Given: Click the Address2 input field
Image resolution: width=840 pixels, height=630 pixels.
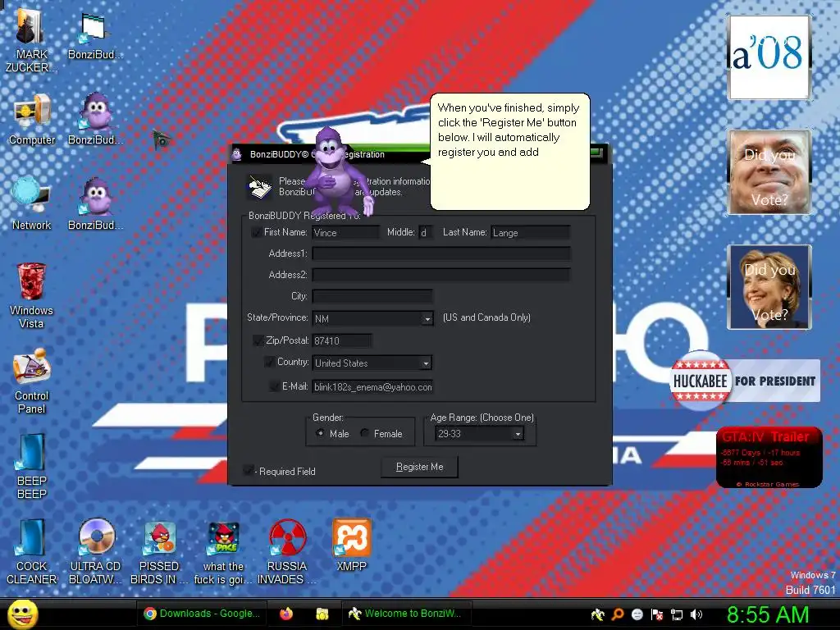Looking at the screenshot, I should tap(441, 275).
